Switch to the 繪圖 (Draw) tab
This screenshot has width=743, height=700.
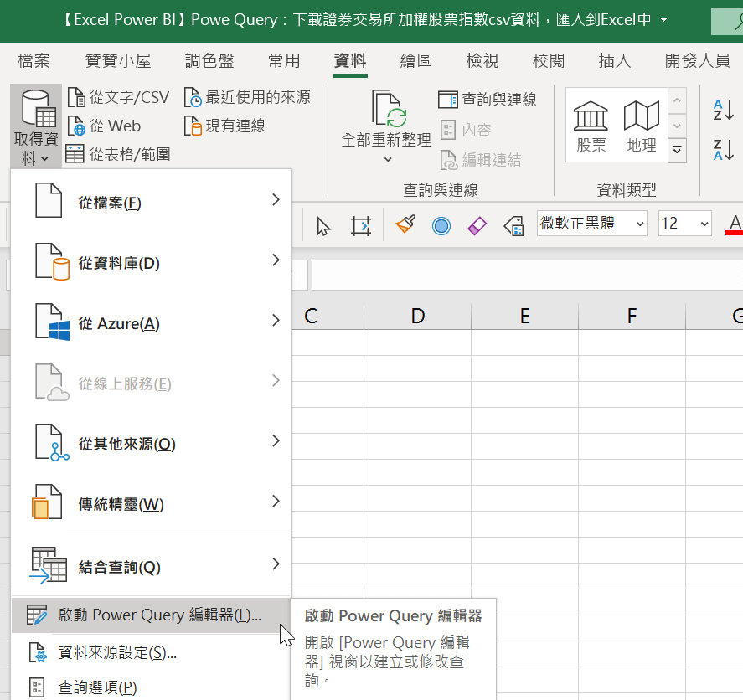pos(416,60)
